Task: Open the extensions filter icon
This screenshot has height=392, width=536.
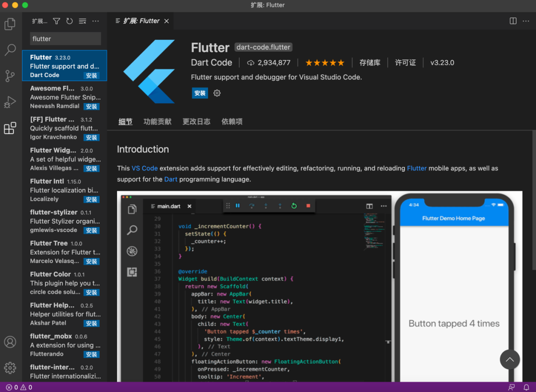Action: click(56, 21)
